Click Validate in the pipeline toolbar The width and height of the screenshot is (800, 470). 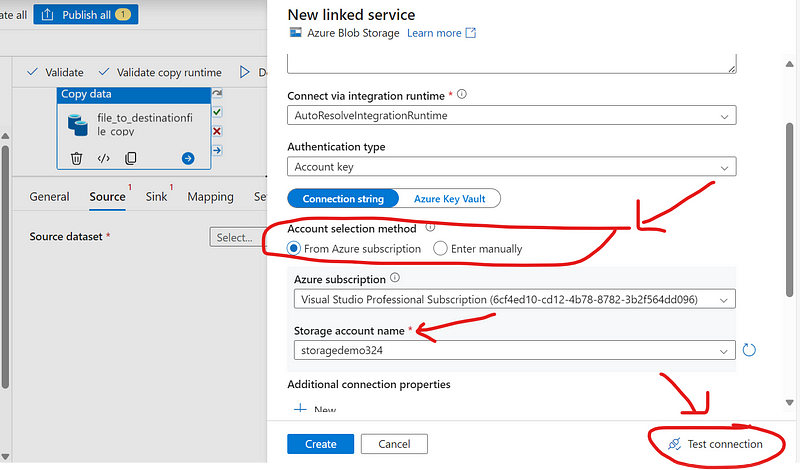tap(55, 72)
